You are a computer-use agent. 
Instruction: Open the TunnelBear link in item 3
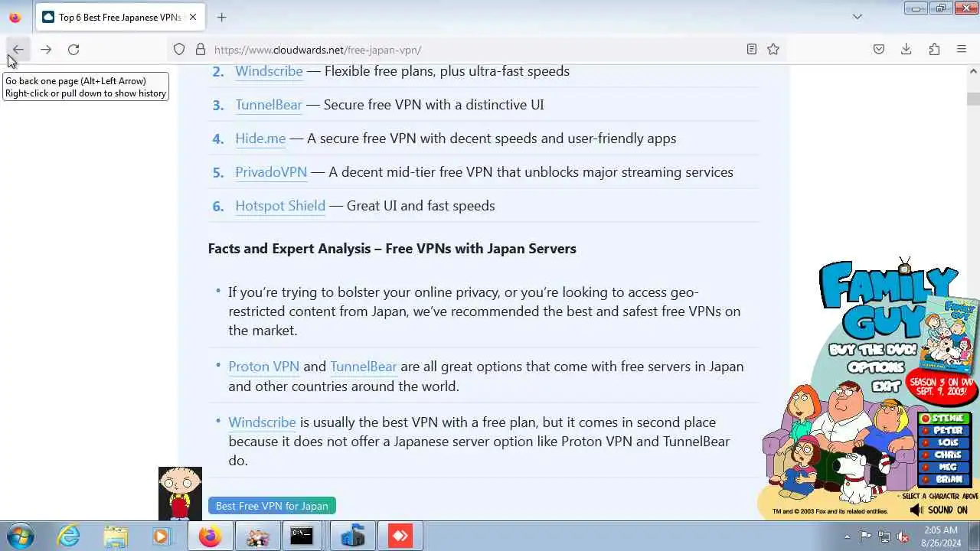[x=269, y=105]
